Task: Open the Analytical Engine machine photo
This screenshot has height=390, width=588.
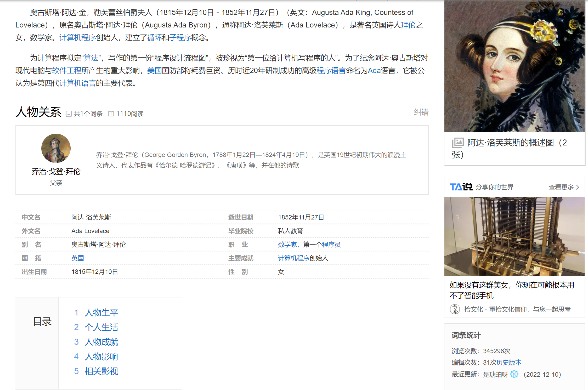Action: [514, 236]
